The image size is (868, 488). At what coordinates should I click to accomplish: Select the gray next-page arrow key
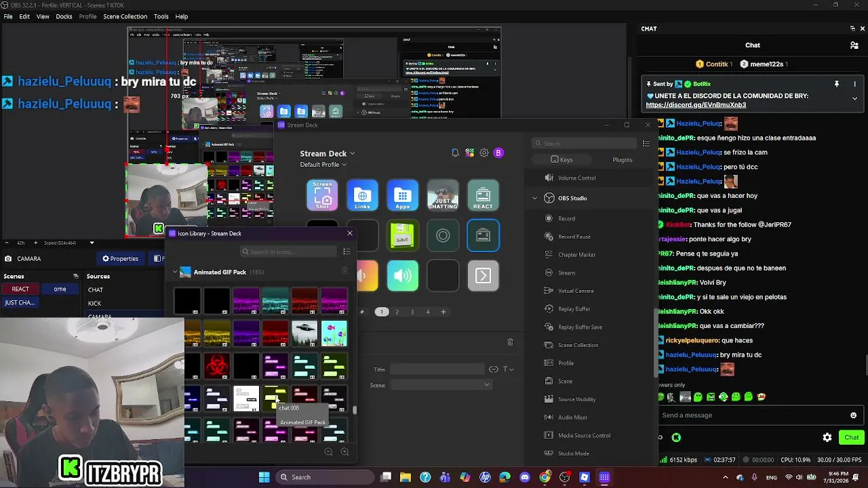pos(483,275)
